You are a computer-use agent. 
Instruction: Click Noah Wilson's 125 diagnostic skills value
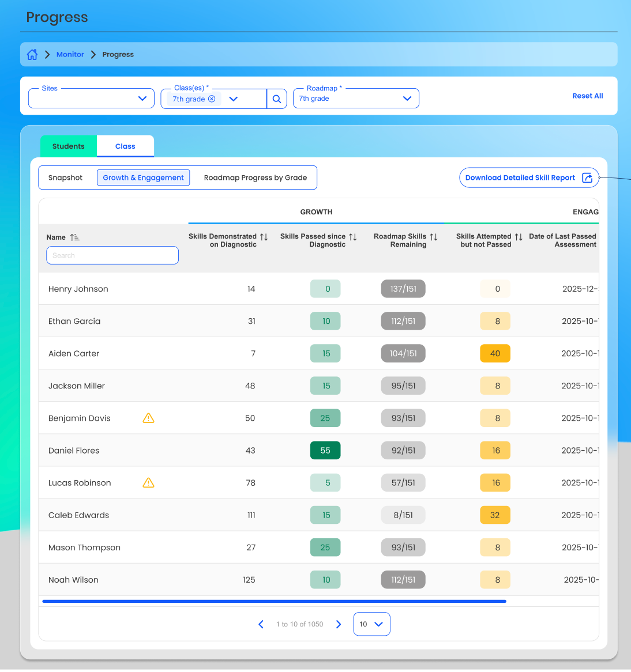click(x=249, y=580)
